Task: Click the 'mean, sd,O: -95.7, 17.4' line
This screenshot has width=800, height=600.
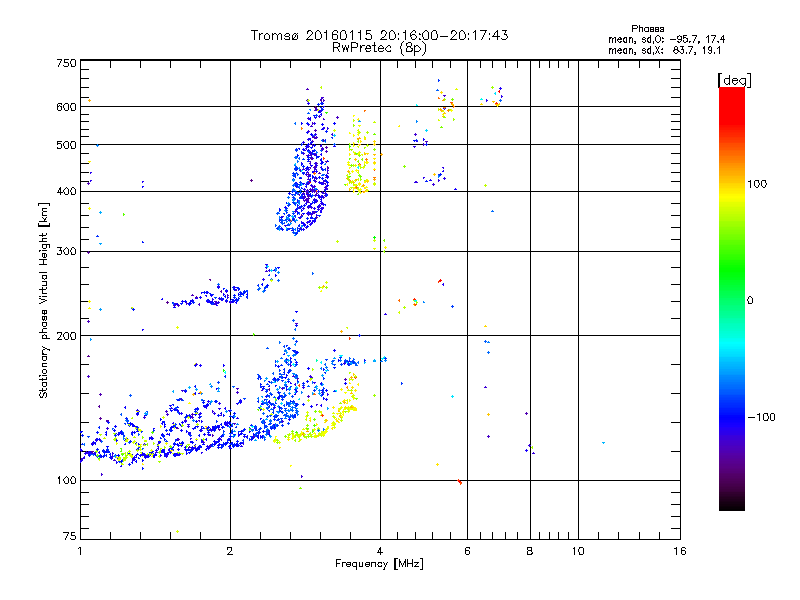Action: pos(666,39)
